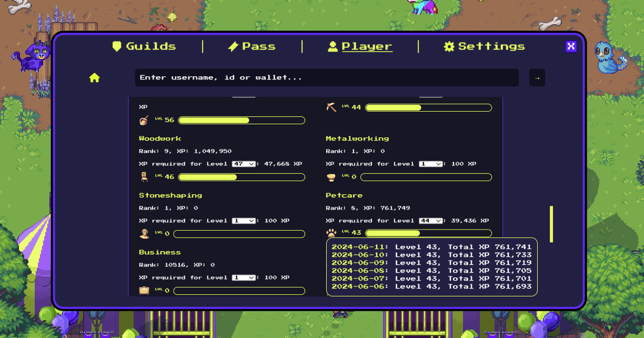644x338 pixels.
Task: Click the Metalworking level 0 progress bar
Action: pyautogui.click(x=426, y=177)
